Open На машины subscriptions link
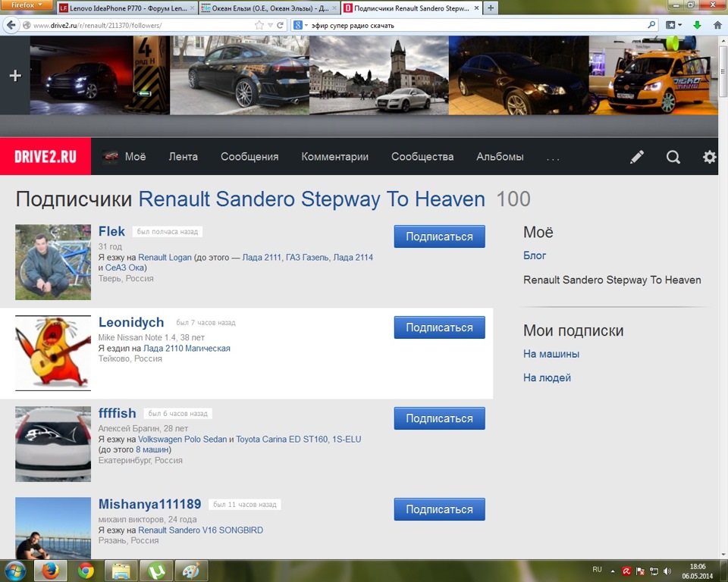The image size is (728, 582). click(x=551, y=354)
